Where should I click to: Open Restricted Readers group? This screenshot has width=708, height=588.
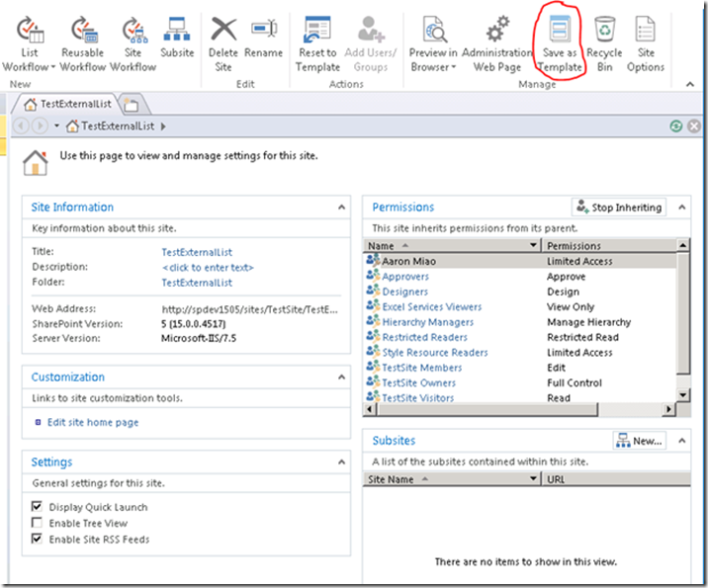click(424, 338)
